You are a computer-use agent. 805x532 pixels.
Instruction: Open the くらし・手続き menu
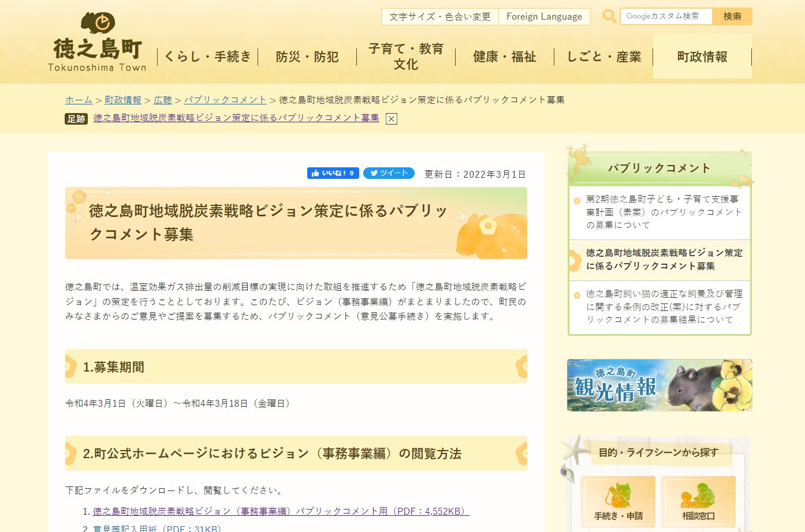[208, 57]
